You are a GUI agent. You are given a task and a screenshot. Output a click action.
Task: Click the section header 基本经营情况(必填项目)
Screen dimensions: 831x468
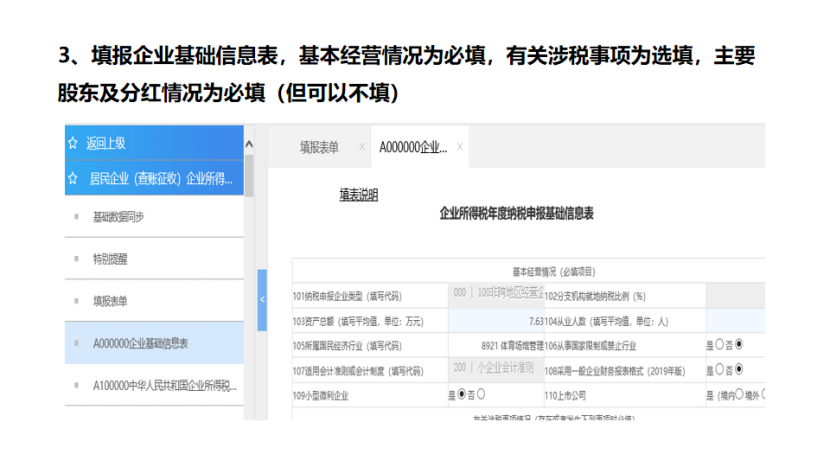pos(554,271)
